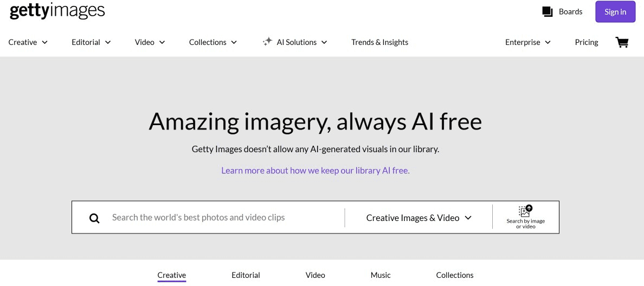
Task: Open the Pricing page
Action: (587, 42)
